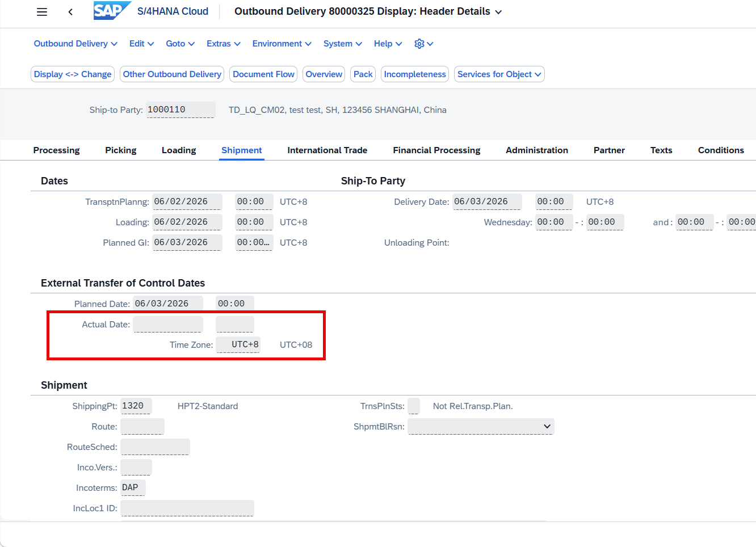Viewport: 756px width, 547px height.
Task: Click the Planned GI time field
Action: [254, 242]
